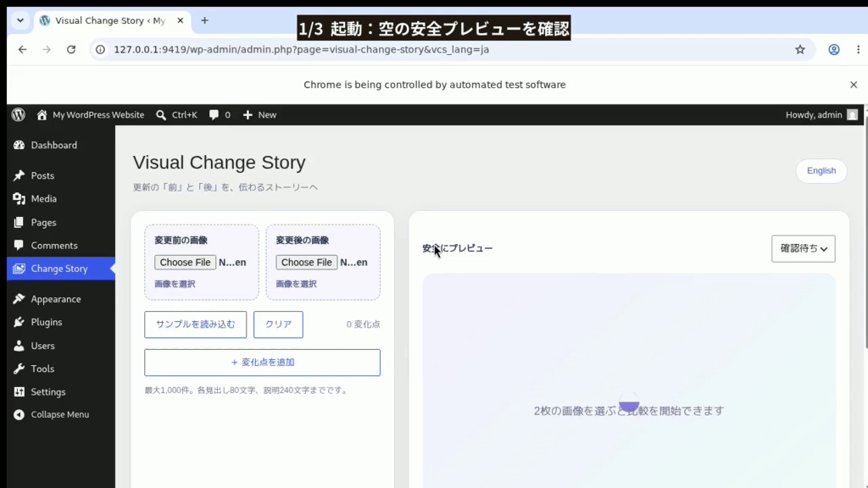Viewport: 868px width, 488px height.
Task: Click the home icon for My WordPress Website
Action: click(x=42, y=114)
